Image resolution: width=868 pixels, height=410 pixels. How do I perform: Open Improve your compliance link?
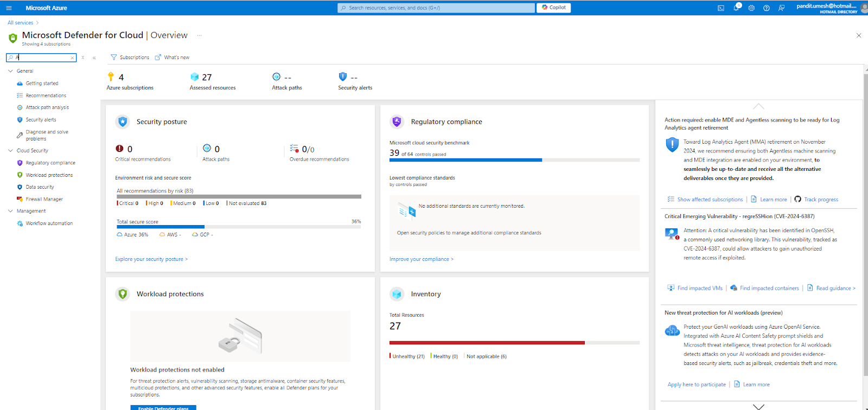[x=422, y=259]
